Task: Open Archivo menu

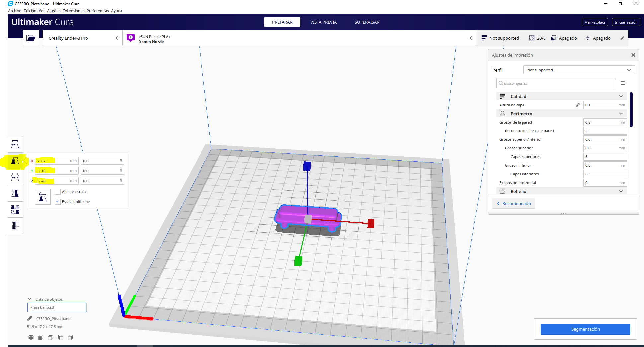Action: [15, 11]
